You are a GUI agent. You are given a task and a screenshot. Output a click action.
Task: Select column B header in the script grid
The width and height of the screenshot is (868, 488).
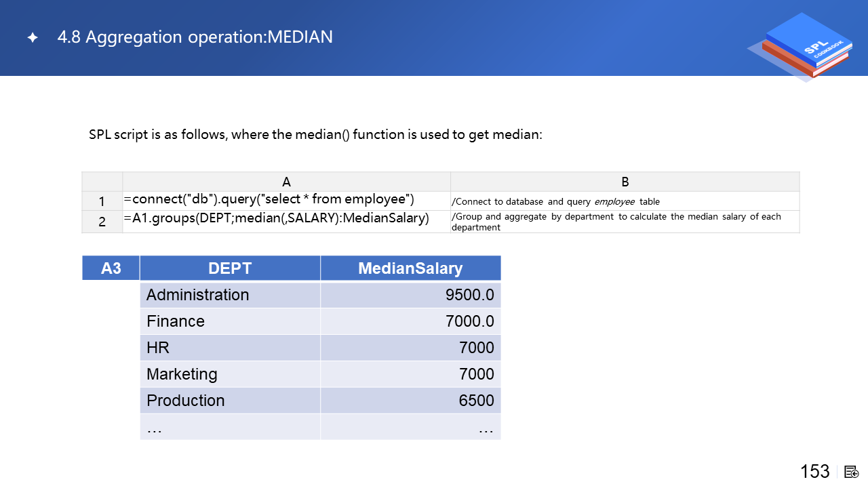point(625,182)
